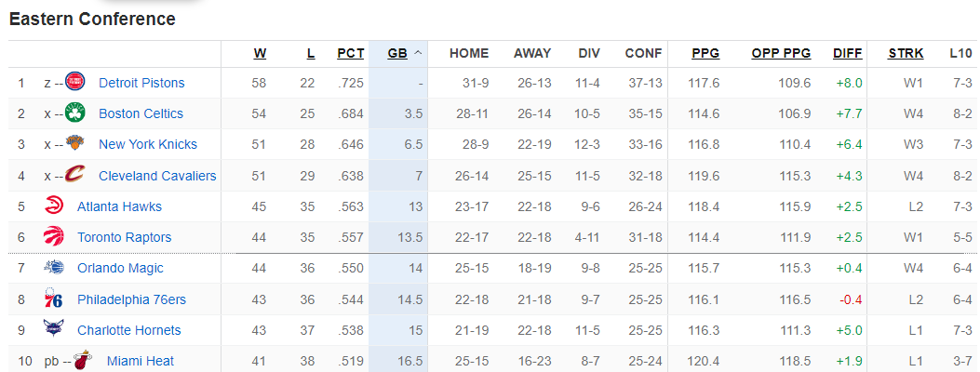Open the Detroit Pistons team link
The height and width of the screenshot is (372, 980).
(x=141, y=83)
